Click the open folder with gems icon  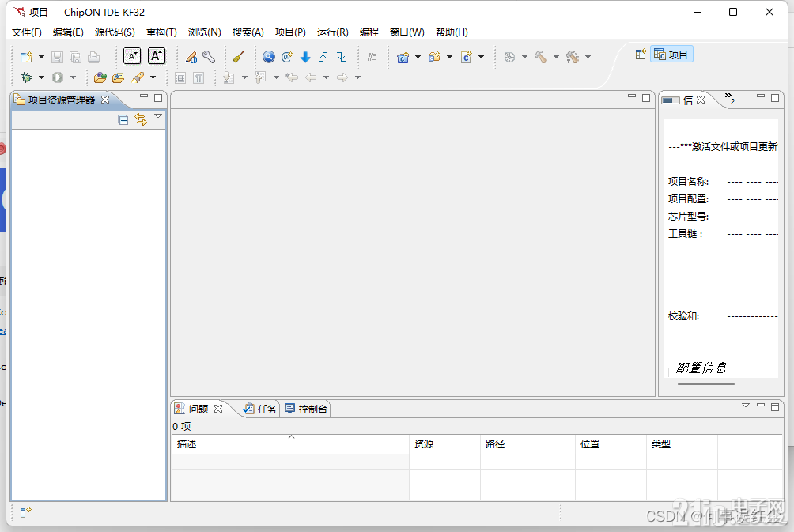[x=100, y=77]
